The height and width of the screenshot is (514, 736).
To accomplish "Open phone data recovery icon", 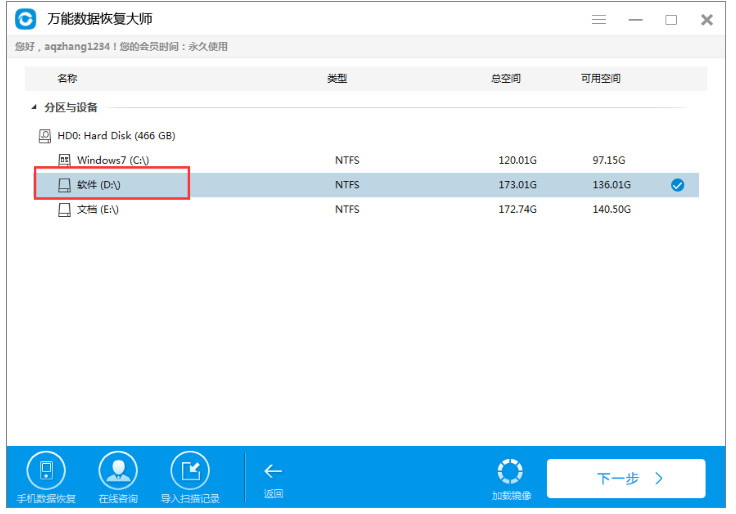I will point(45,470).
